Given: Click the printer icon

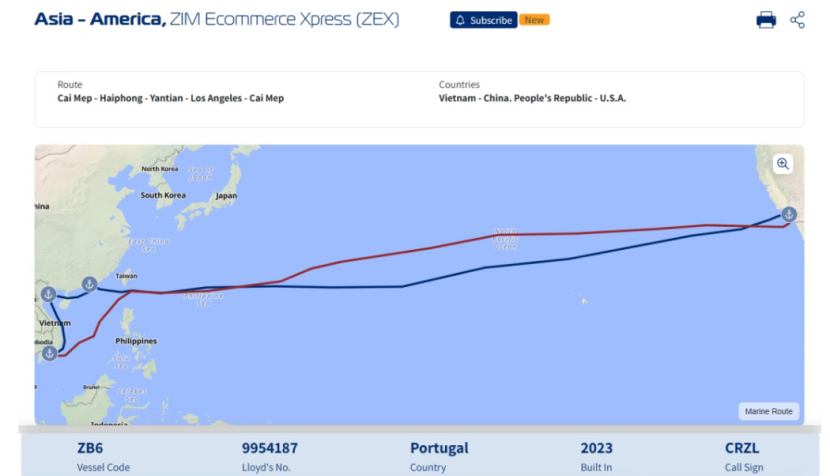Looking at the screenshot, I should coord(766,20).
